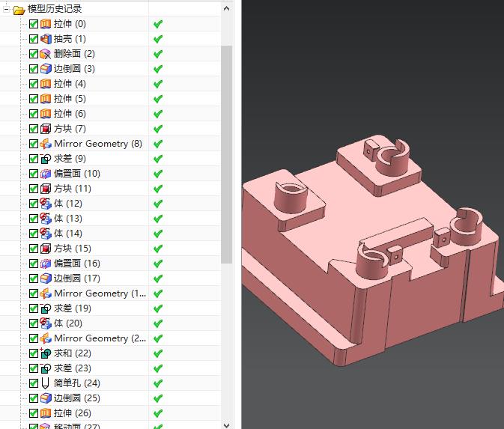Uncheck the 求和 (22) checkbox
This screenshot has width=504, height=429.
coord(34,353)
